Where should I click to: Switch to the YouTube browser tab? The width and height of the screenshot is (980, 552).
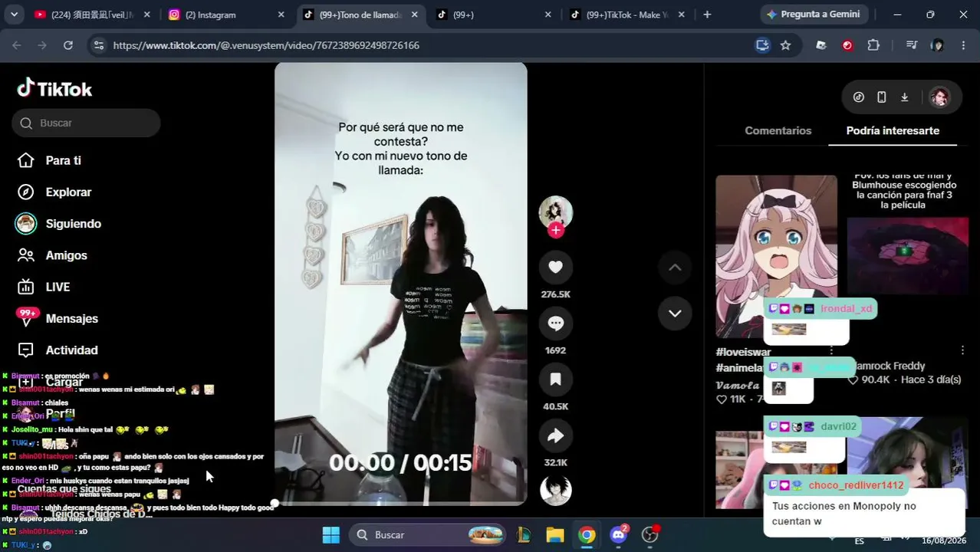tap(93, 15)
